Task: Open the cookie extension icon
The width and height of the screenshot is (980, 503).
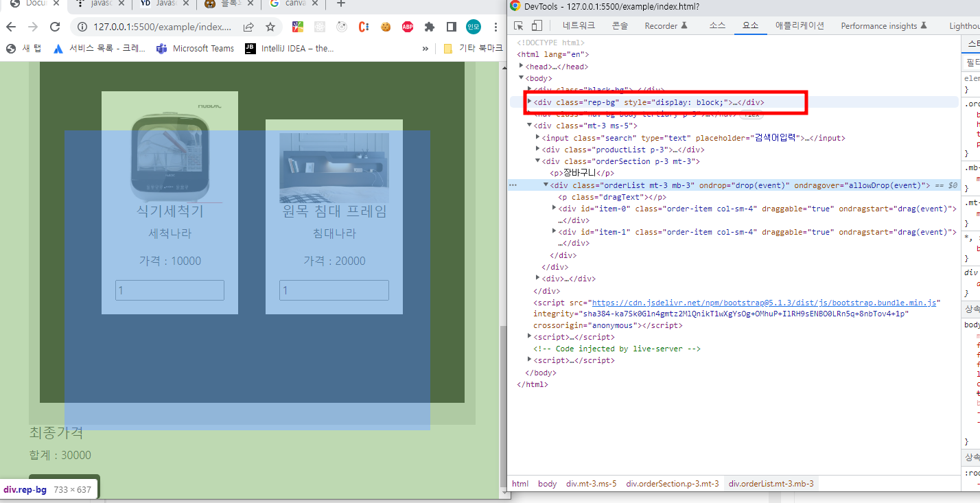Action: click(x=386, y=27)
